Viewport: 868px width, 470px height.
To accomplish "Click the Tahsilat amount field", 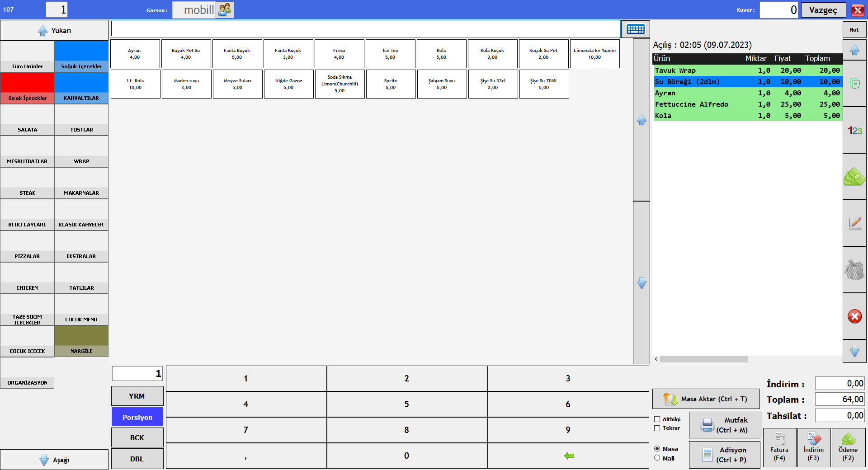I will pos(840,415).
